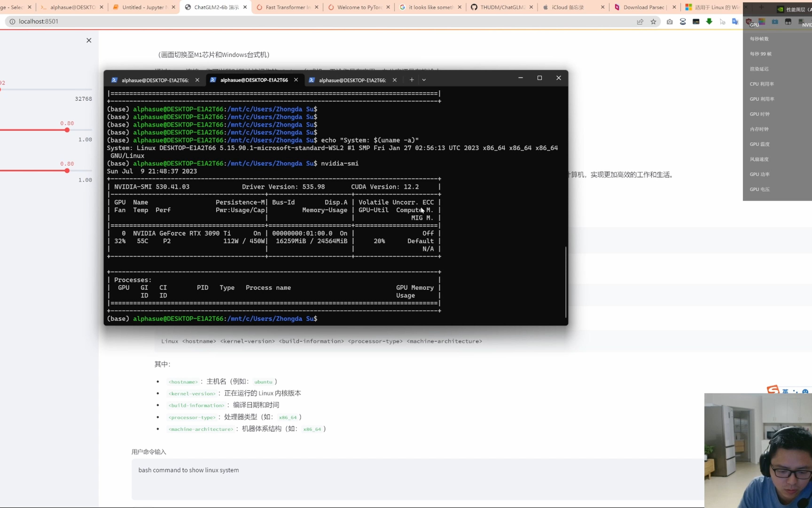Switch to the 'it looks like someth' Google tab
812x508 pixels.
430,7
